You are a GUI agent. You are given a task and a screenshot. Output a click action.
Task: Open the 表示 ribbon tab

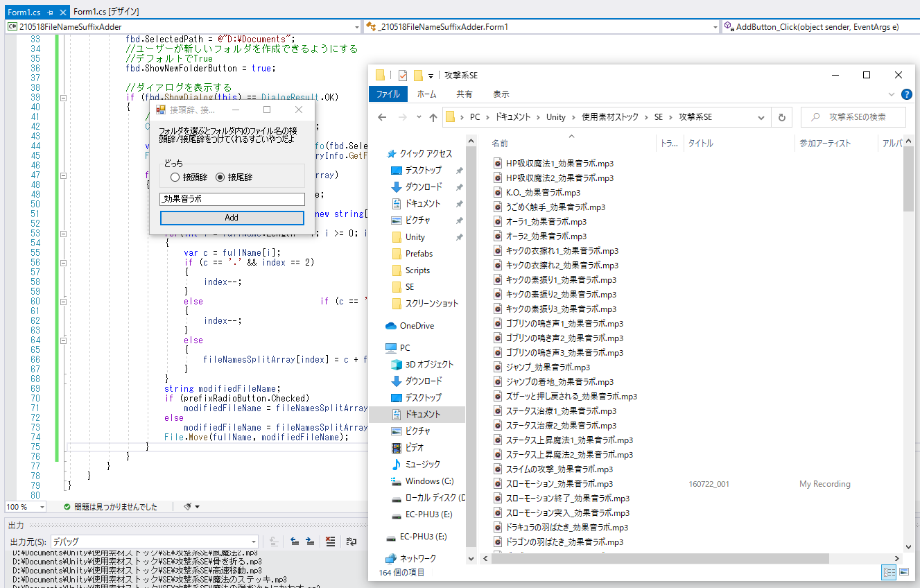click(501, 94)
